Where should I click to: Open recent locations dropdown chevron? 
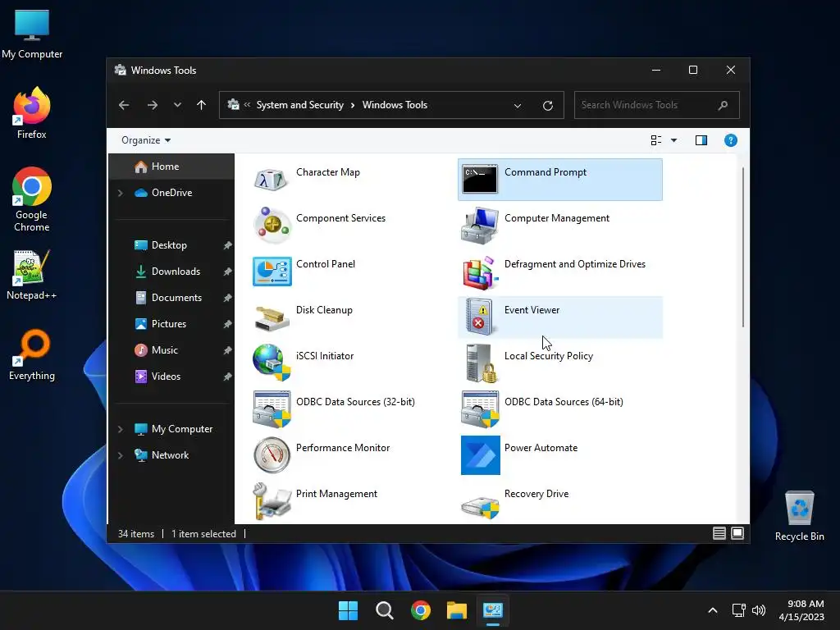click(x=177, y=105)
